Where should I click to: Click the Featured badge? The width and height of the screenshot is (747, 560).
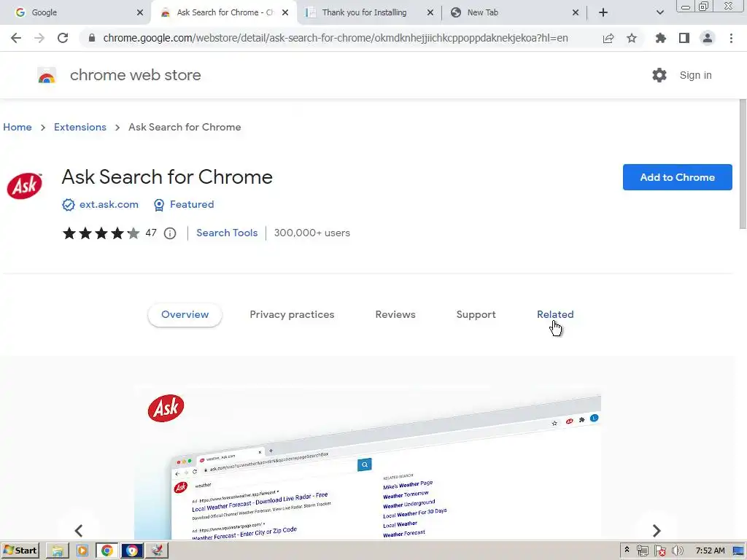pos(192,204)
